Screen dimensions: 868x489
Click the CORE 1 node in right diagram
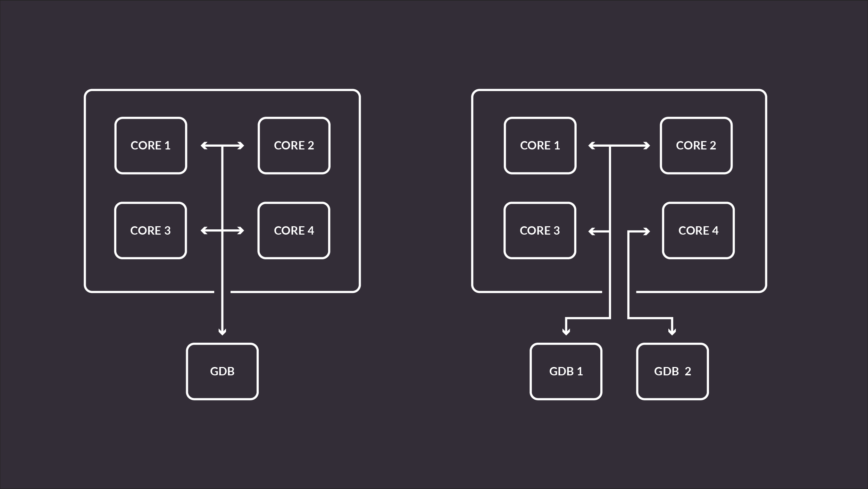click(x=540, y=145)
